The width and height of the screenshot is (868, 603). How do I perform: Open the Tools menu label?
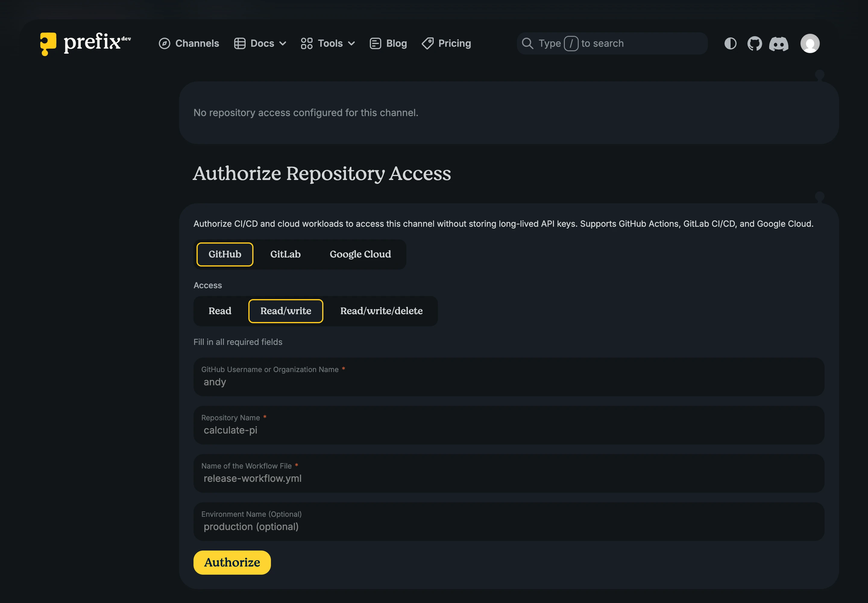tap(330, 43)
